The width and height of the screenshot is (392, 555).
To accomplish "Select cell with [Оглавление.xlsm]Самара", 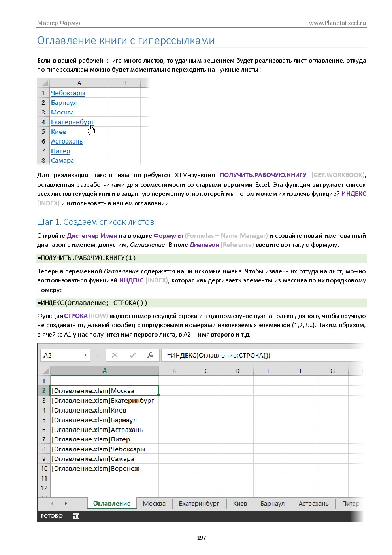I will (x=104, y=459).
